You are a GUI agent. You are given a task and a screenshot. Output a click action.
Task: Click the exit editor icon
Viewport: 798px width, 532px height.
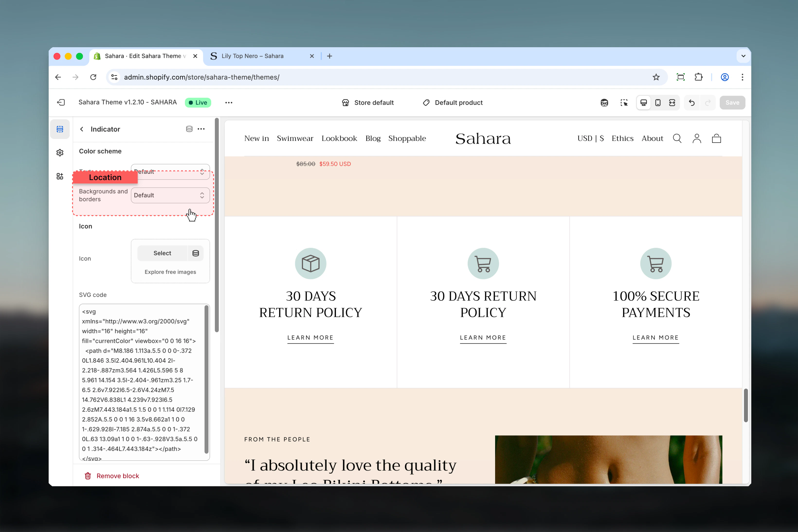[x=61, y=102]
